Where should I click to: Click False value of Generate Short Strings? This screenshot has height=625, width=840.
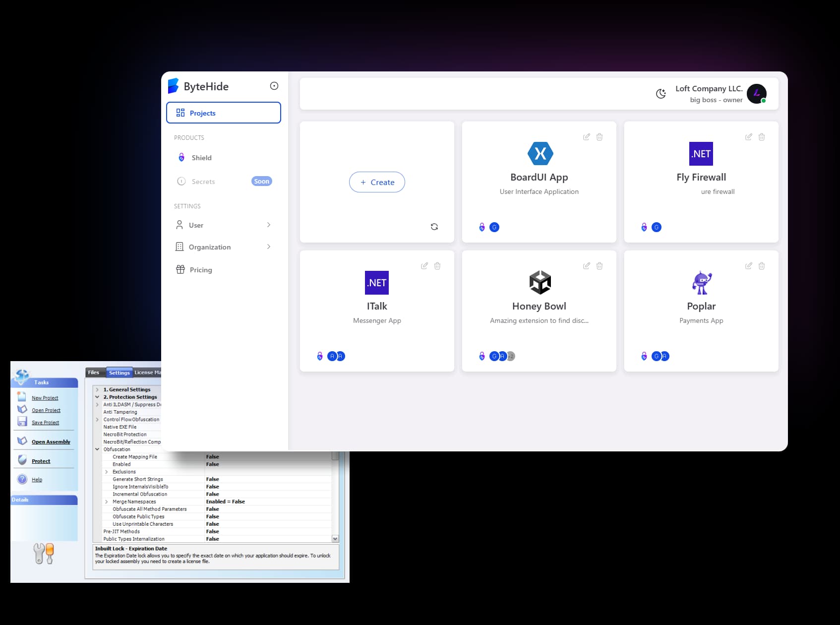[x=213, y=479]
